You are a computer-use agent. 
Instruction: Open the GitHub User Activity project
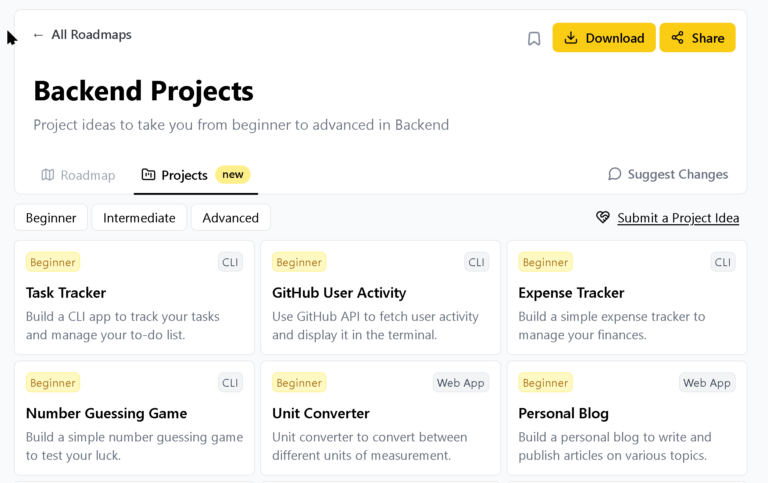[x=380, y=297]
